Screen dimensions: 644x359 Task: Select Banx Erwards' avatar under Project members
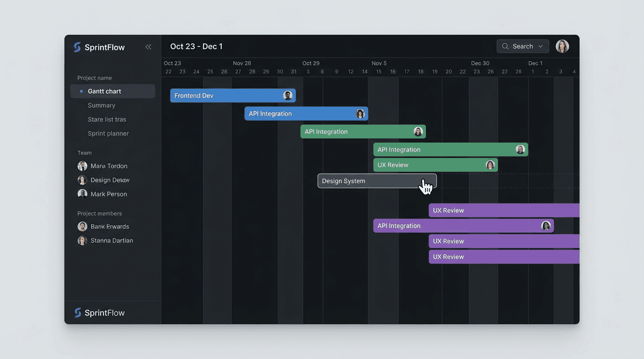click(x=82, y=226)
